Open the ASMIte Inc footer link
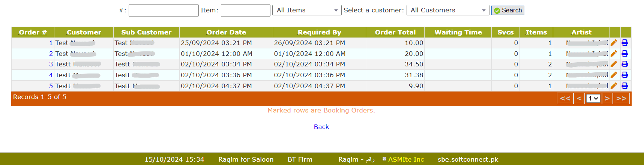The width and height of the screenshot is (644, 165). point(406,159)
